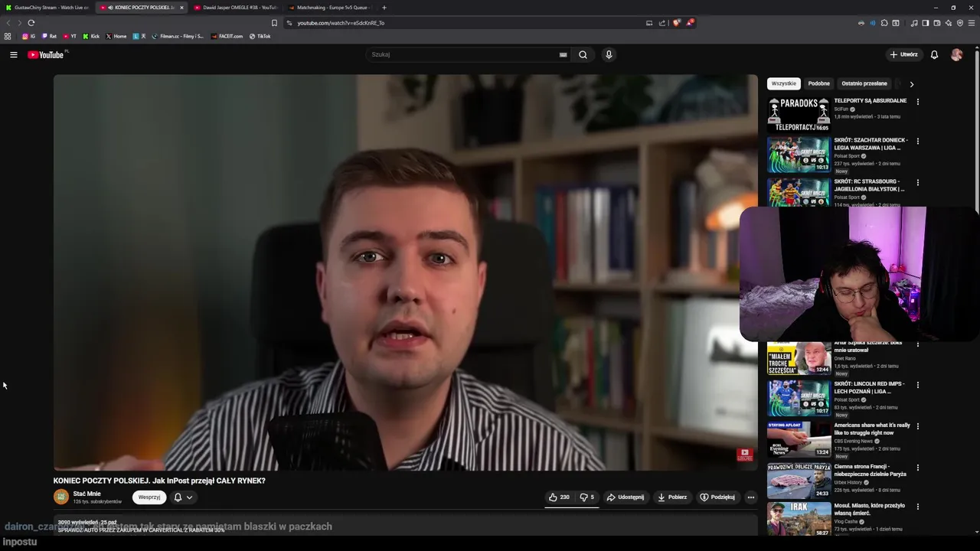The height and width of the screenshot is (551, 980).
Task: Open the account avatar menu
Action: 956,54
